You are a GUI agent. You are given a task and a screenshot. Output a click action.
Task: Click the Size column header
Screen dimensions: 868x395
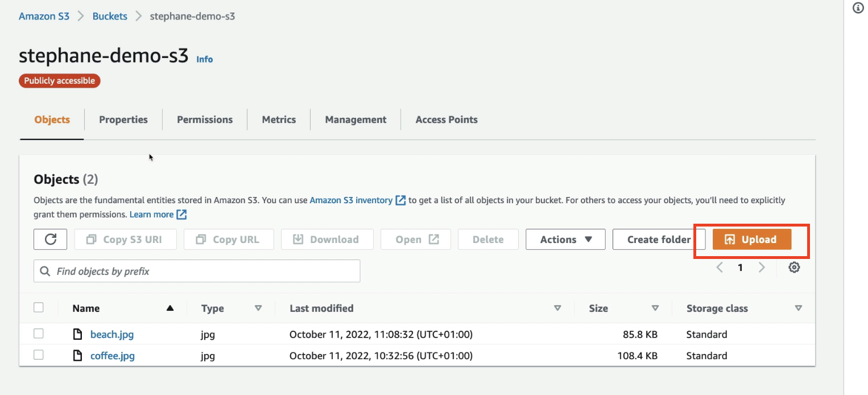coord(598,308)
